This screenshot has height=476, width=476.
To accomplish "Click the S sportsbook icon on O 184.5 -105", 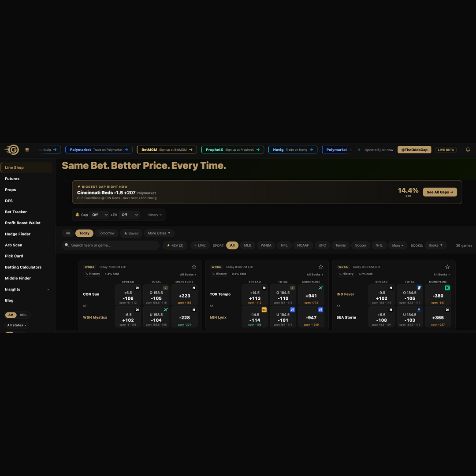I will [x=419, y=288].
